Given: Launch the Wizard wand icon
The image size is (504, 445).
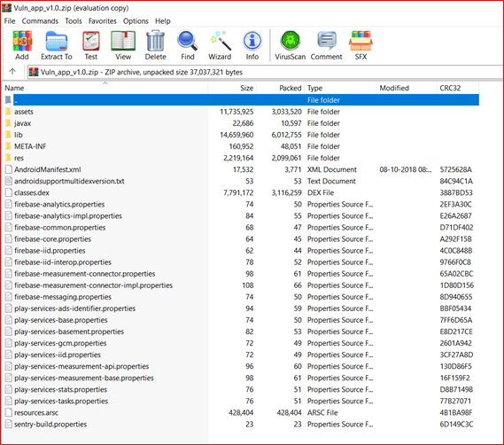Looking at the screenshot, I should pyautogui.click(x=220, y=41).
